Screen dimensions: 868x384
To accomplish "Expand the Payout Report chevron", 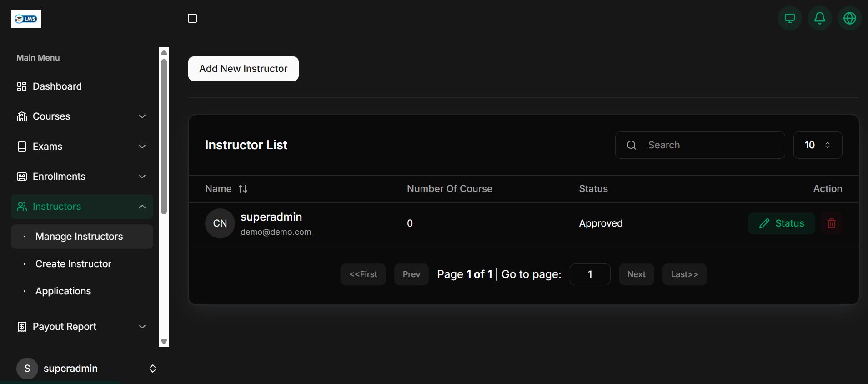I will 142,327.
